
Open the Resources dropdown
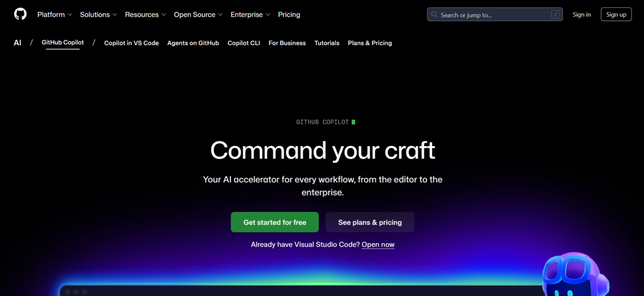145,14
